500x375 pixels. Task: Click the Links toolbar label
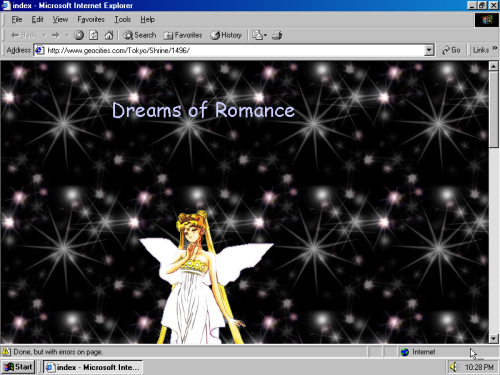481,50
